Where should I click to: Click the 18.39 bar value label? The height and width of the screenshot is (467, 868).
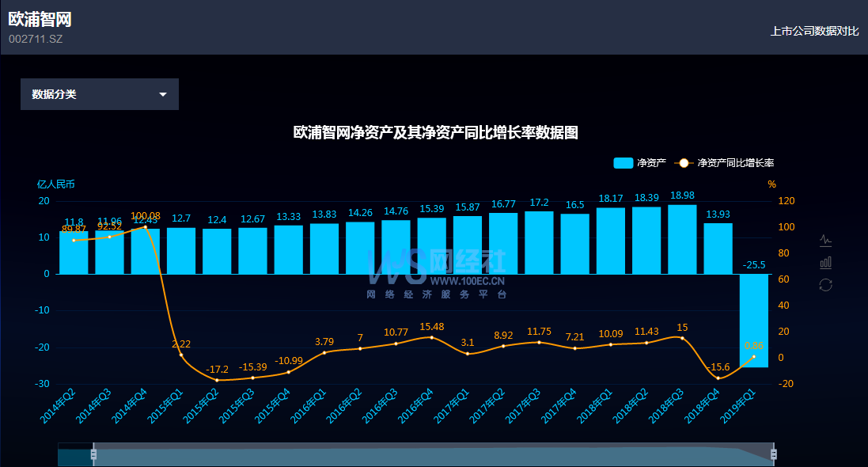pyautogui.click(x=646, y=198)
